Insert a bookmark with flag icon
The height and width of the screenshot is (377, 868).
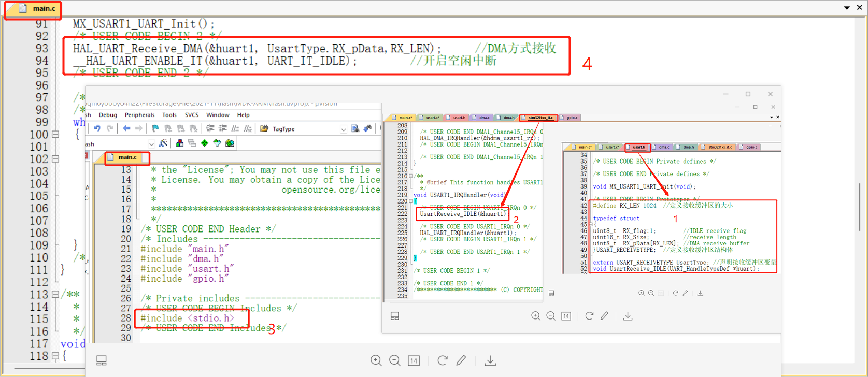155,128
